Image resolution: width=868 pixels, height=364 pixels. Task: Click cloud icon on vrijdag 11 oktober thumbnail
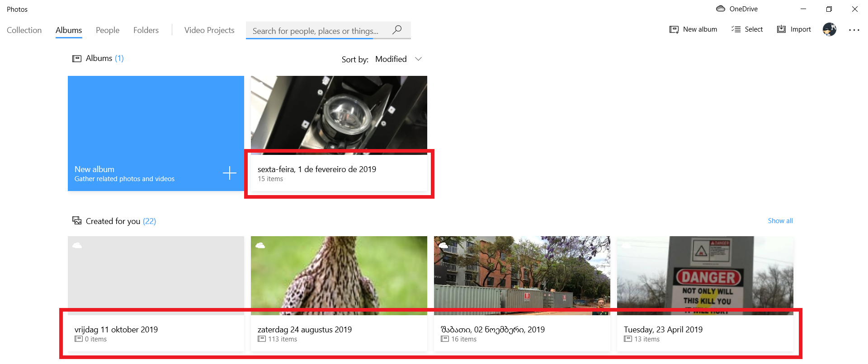tap(77, 245)
